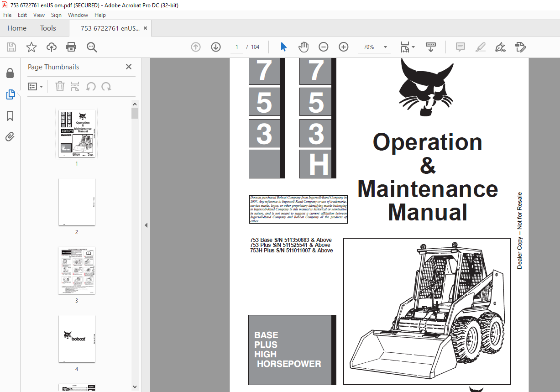Open the Window menu
The image size is (560, 392).
[x=78, y=15]
